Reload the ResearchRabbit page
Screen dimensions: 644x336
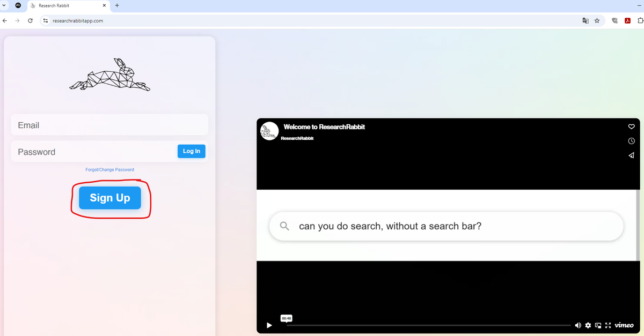click(x=30, y=21)
